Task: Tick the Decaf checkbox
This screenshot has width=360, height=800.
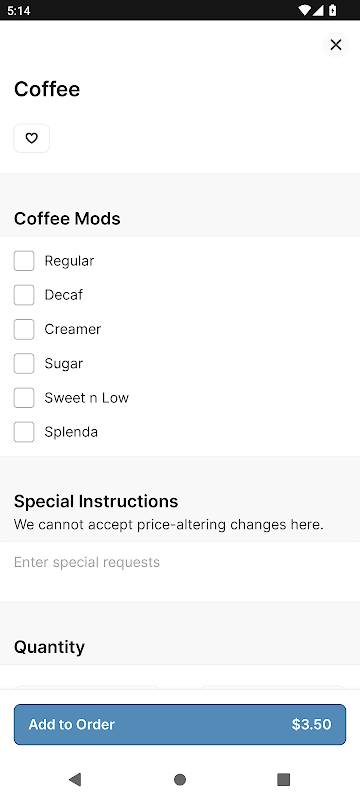Action: point(24,295)
